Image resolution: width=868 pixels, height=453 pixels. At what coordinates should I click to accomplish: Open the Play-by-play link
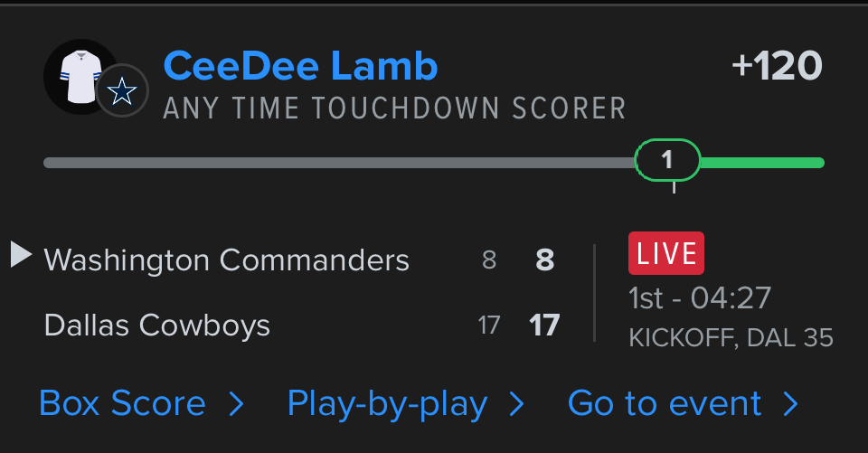coord(387,404)
